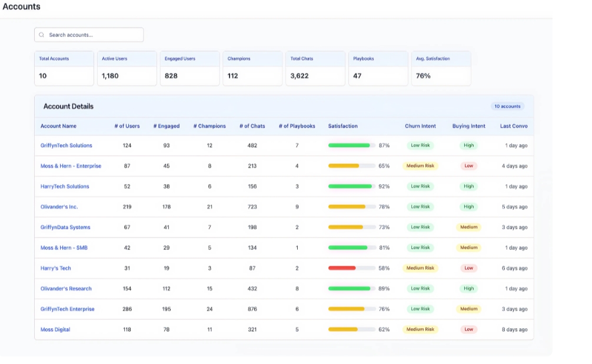Sort by # of Playbooks column header
The image size is (592, 364).
tap(297, 126)
